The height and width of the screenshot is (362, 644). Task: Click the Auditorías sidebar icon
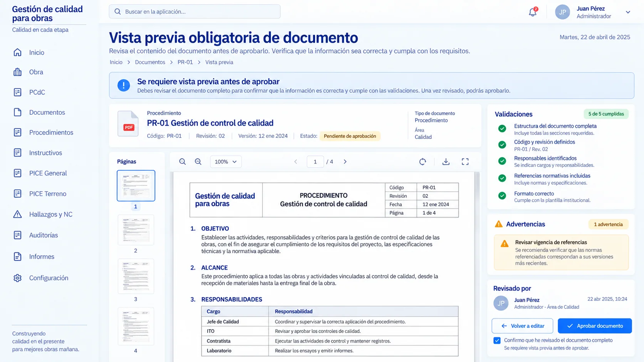click(17, 235)
